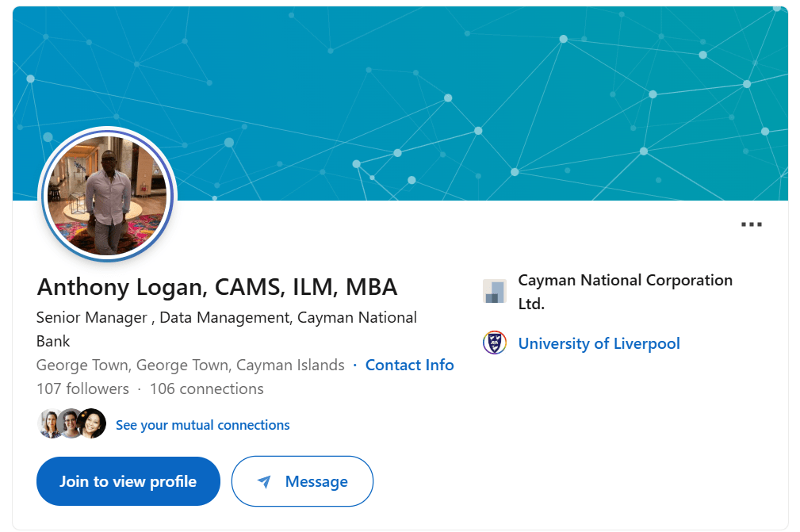Click the 107 followers count
Viewport: 800px width, 532px height.
(x=82, y=389)
